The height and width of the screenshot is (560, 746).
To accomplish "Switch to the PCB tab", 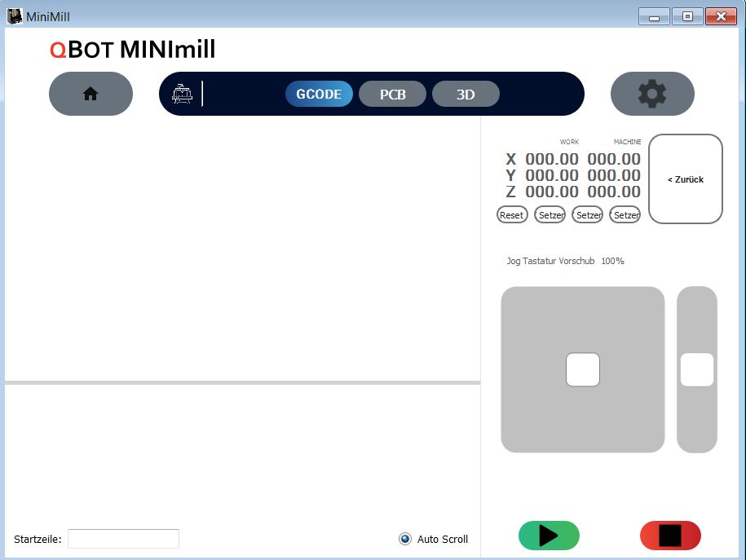I will tap(392, 94).
